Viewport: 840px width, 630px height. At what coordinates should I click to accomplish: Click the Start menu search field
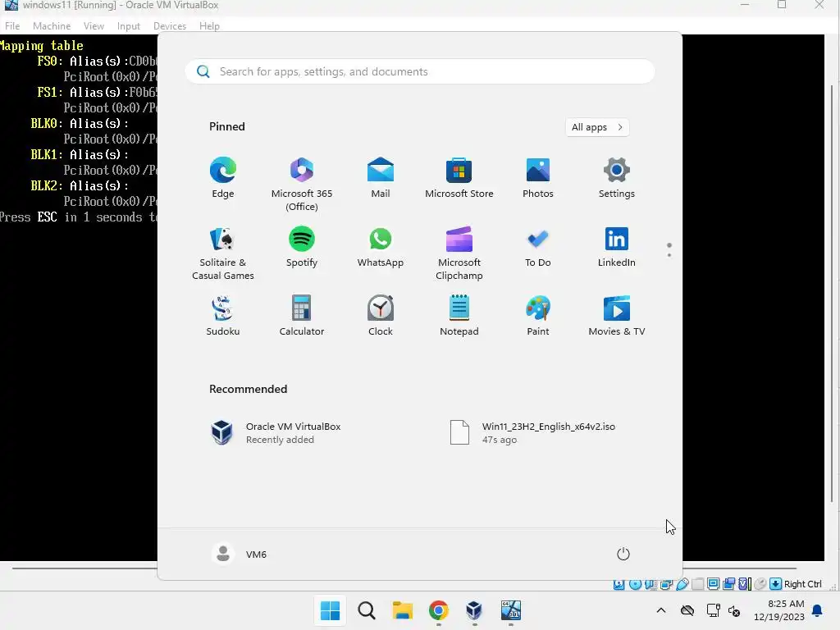click(x=420, y=72)
